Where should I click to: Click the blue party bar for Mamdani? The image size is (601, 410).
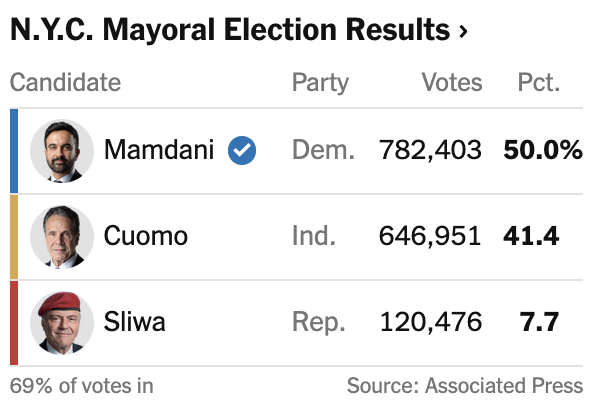[14, 151]
